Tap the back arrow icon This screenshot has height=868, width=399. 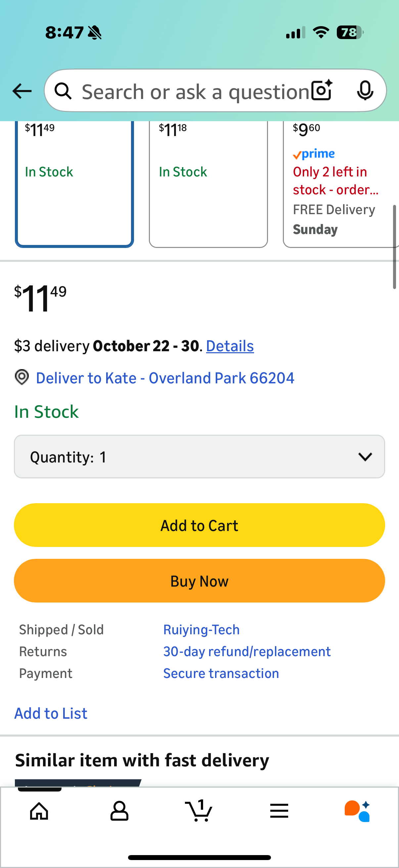[22, 91]
